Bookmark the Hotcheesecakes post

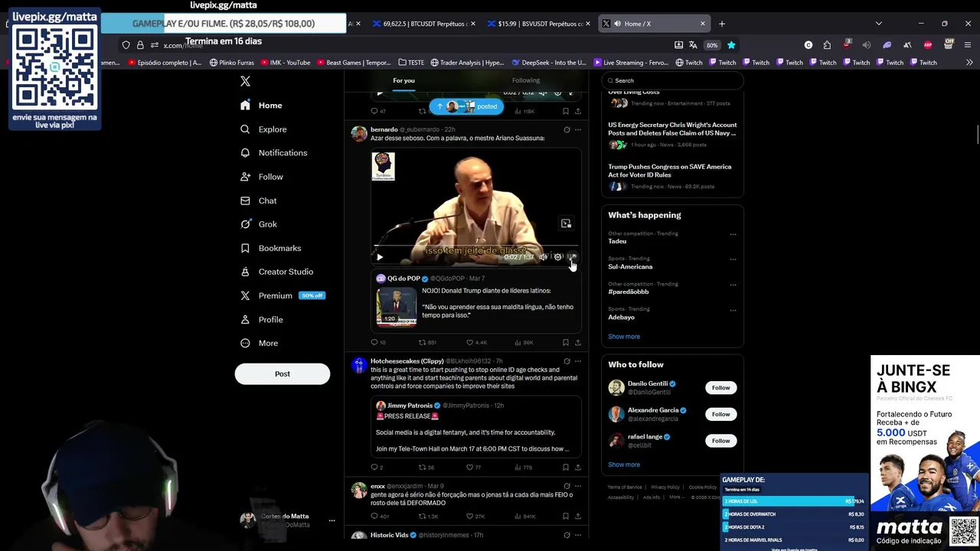pyautogui.click(x=566, y=467)
